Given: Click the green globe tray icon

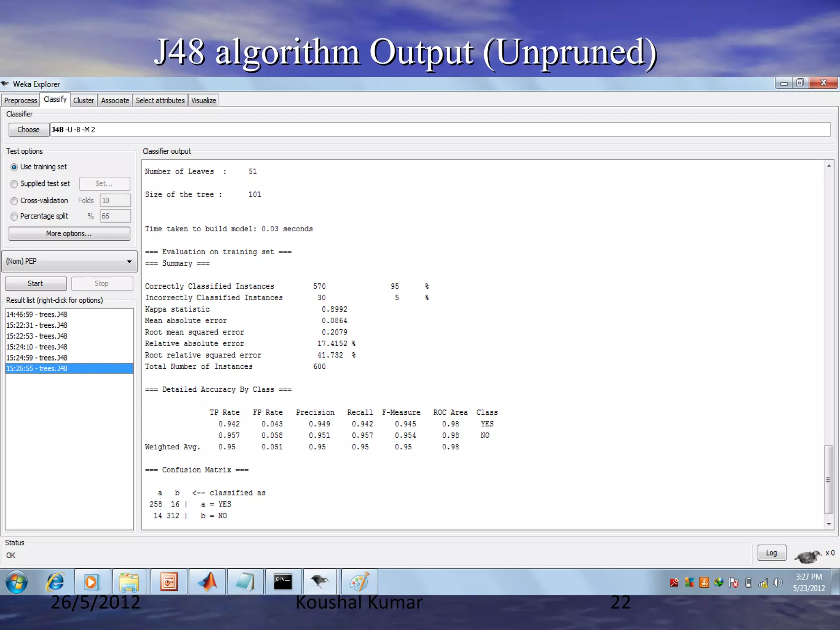Looking at the screenshot, I should point(719,582).
